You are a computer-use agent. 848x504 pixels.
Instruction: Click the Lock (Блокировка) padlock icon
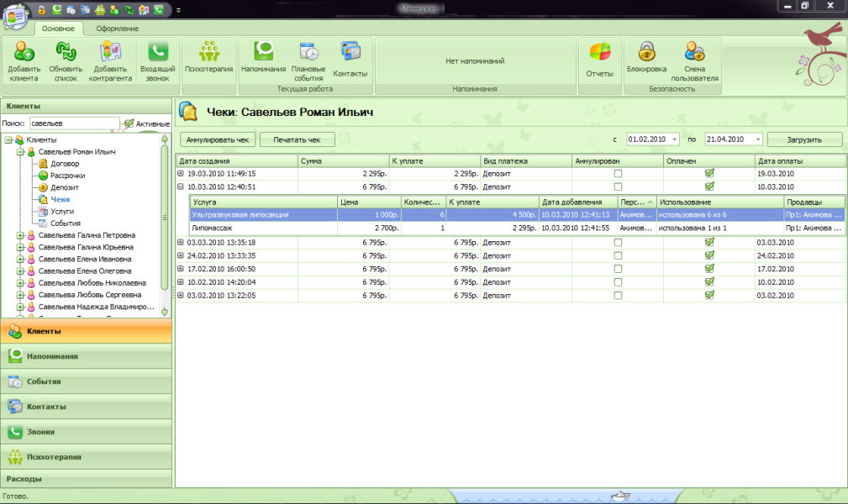point(646,51)
